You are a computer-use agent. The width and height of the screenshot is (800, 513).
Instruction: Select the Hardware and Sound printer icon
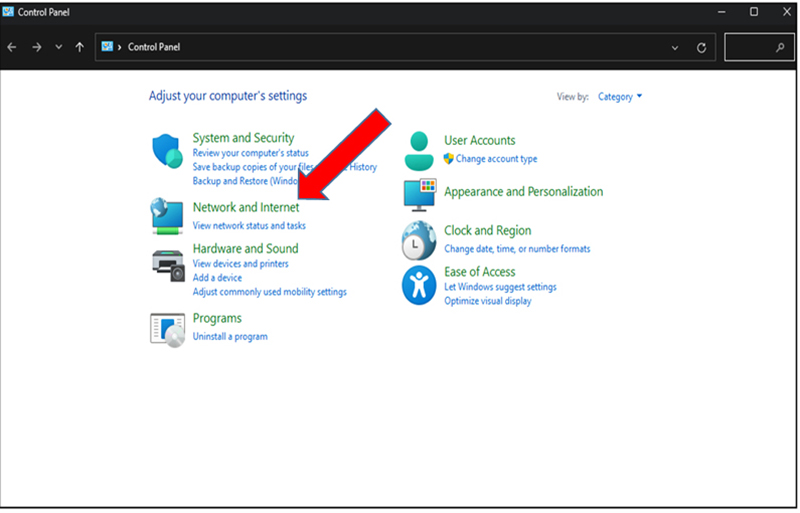click(x=168, y=266)
